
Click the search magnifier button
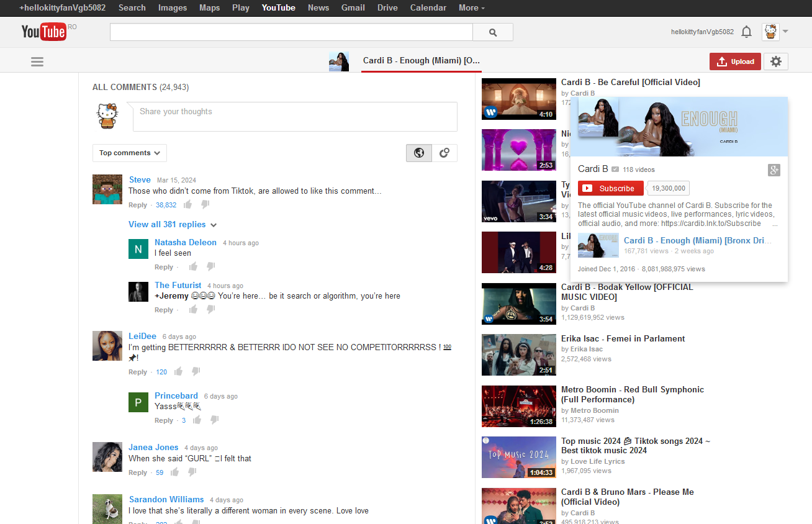492,32
